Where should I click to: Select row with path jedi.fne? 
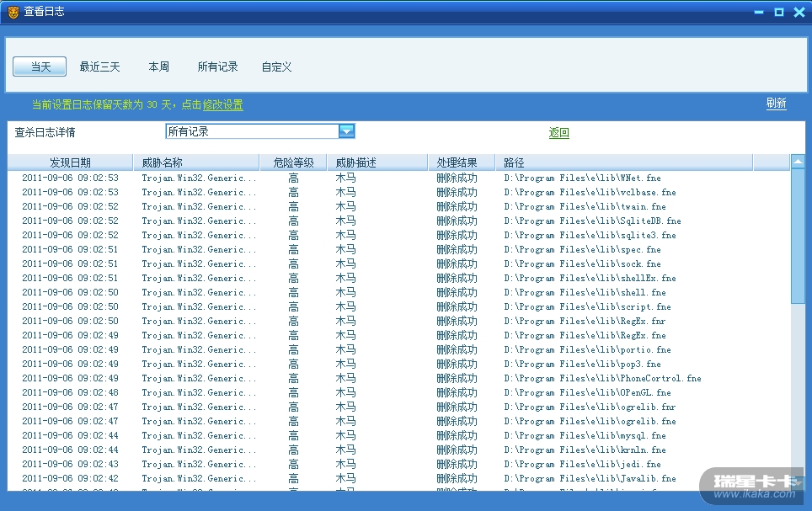point(398,465)
